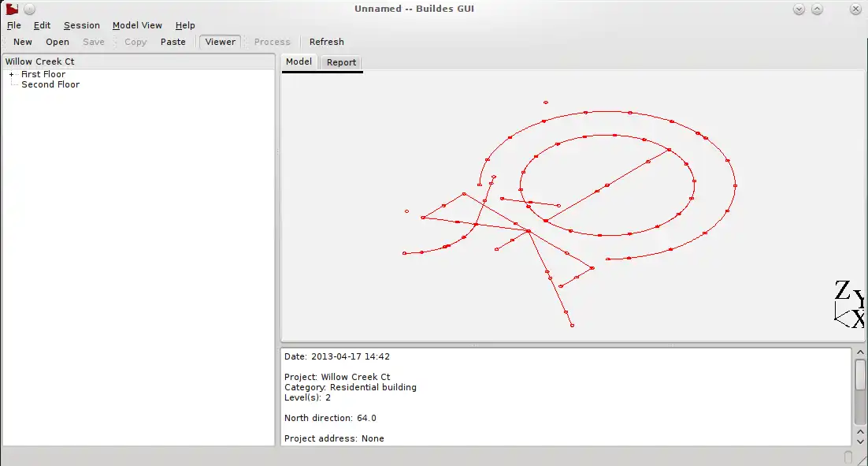Click the Project address: None line
This screenshot has width=868, height=466.
tap(334, 439)
